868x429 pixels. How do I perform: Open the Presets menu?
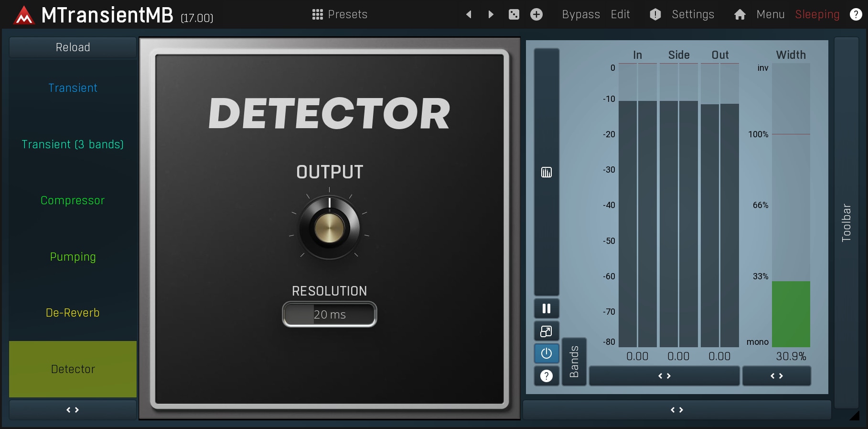[x=340, y=14]
